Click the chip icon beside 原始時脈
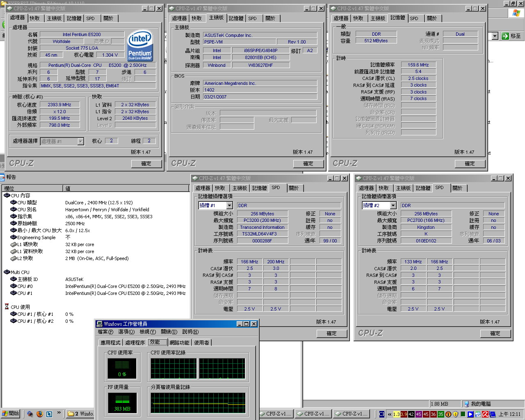Viewport: 525px width, 420px height. point(13,223)
